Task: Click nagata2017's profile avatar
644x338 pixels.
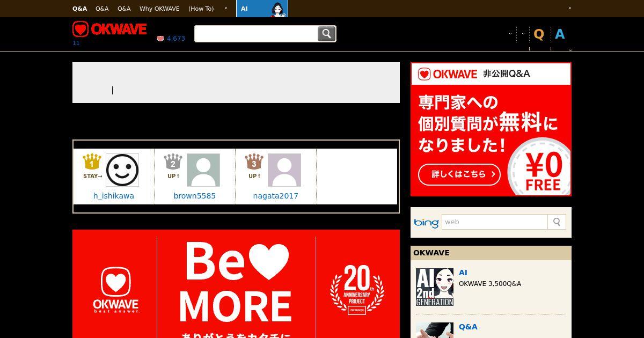Action: (284, 170)
